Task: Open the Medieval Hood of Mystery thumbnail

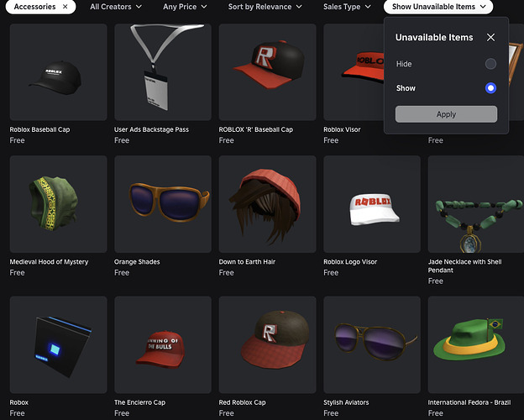Action: tap(59, 204)
